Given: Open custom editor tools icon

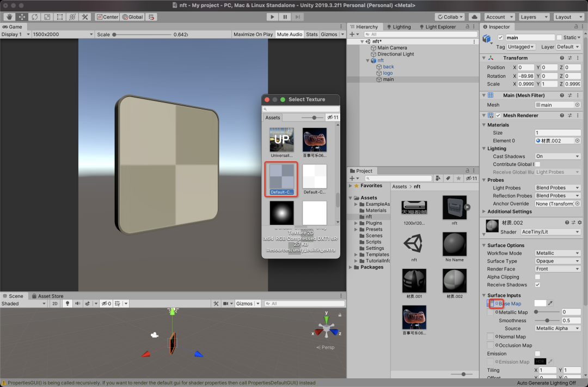Looking at the screenshot, I should pos(85,17).
